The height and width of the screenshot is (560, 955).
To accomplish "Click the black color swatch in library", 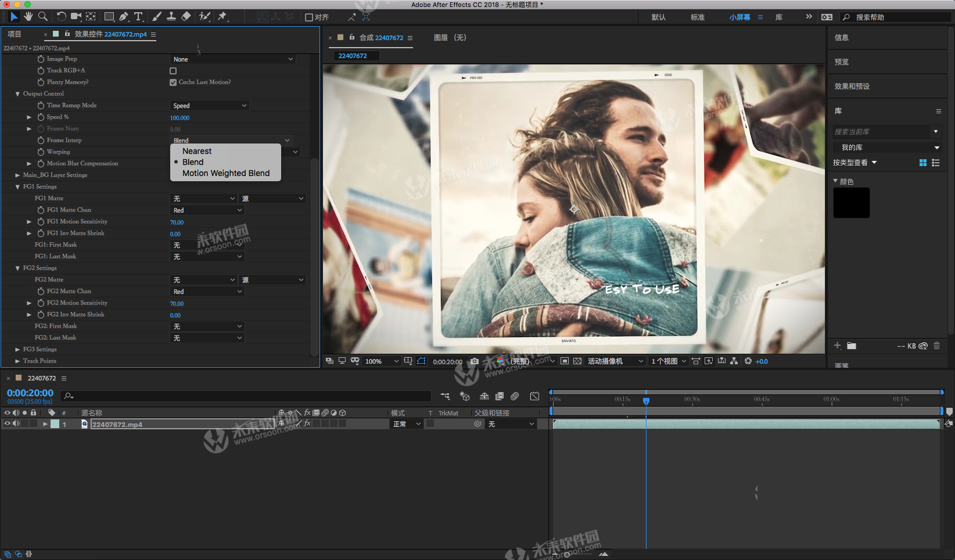I will tap(851, 203).
